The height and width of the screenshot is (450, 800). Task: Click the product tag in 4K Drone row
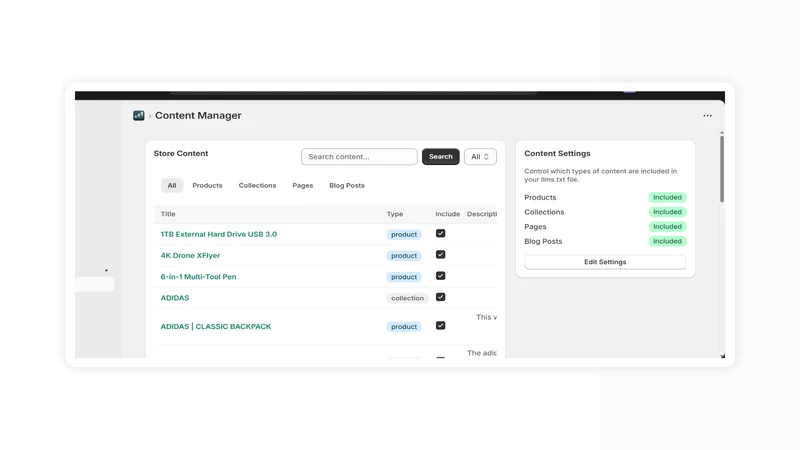(x=404, y=256)
